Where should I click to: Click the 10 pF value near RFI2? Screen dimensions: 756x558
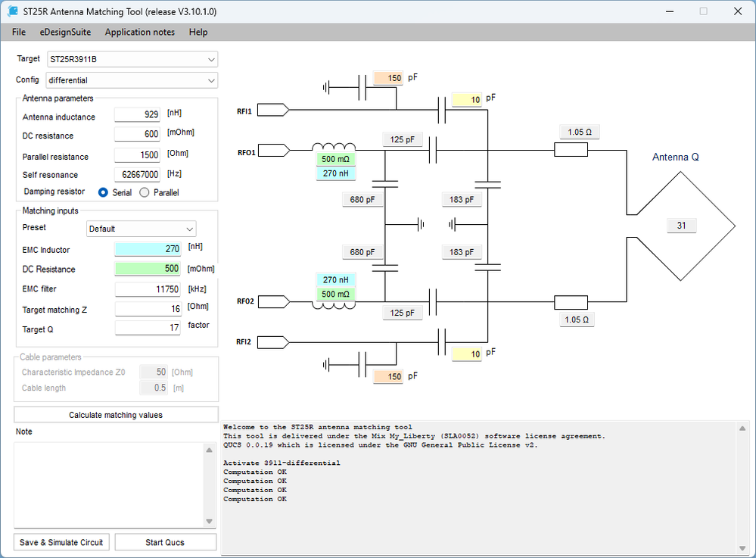(467, 354)
